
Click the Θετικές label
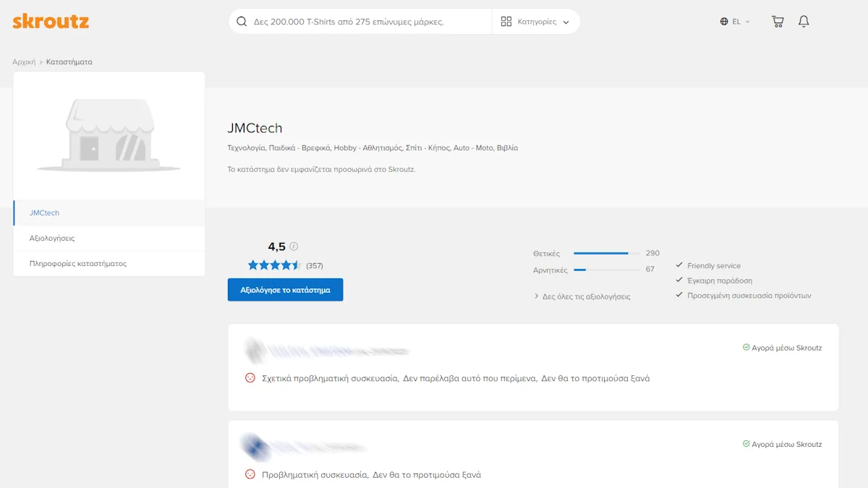pyautogui.click(x=547, y=254)
